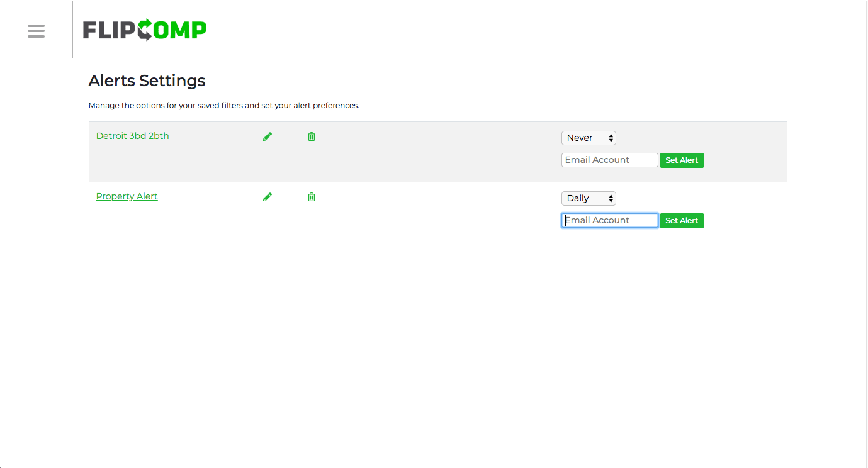Click Set Alert for Detroit 3bd 2bth
The width and height of the screenshot is (868, 468).
682,160
